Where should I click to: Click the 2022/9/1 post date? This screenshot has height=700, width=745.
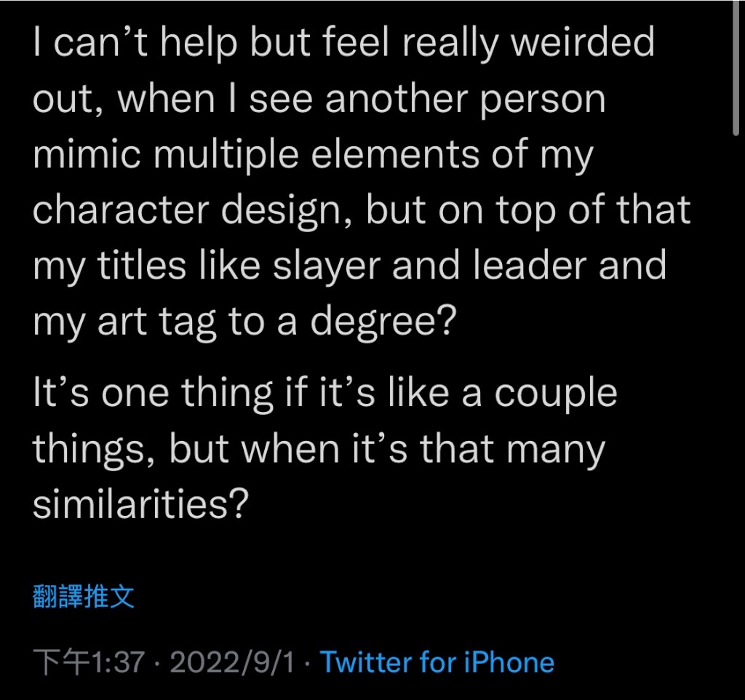click(232, 662)
